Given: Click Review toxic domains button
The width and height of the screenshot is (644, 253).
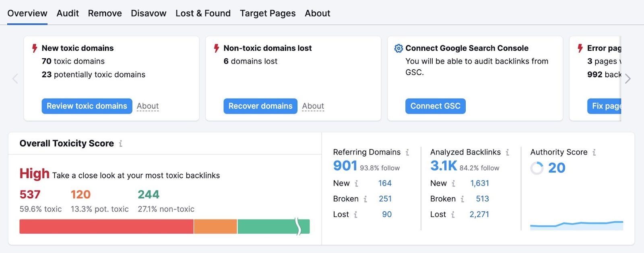Looking at the screenshot, I should (x=87, y=106).
